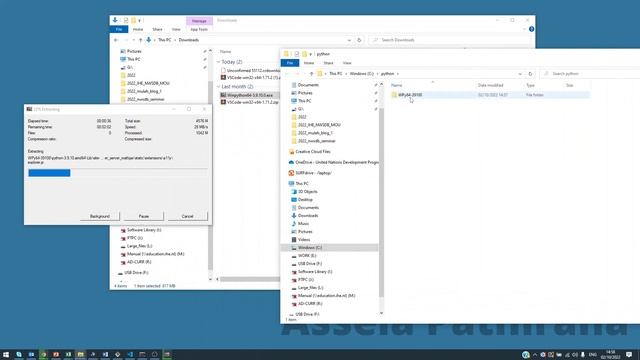Image resolution: width=640 pixels, height=360 pixels.
Task: Click Up arrow in Downloads window
Action: (140, 40)
